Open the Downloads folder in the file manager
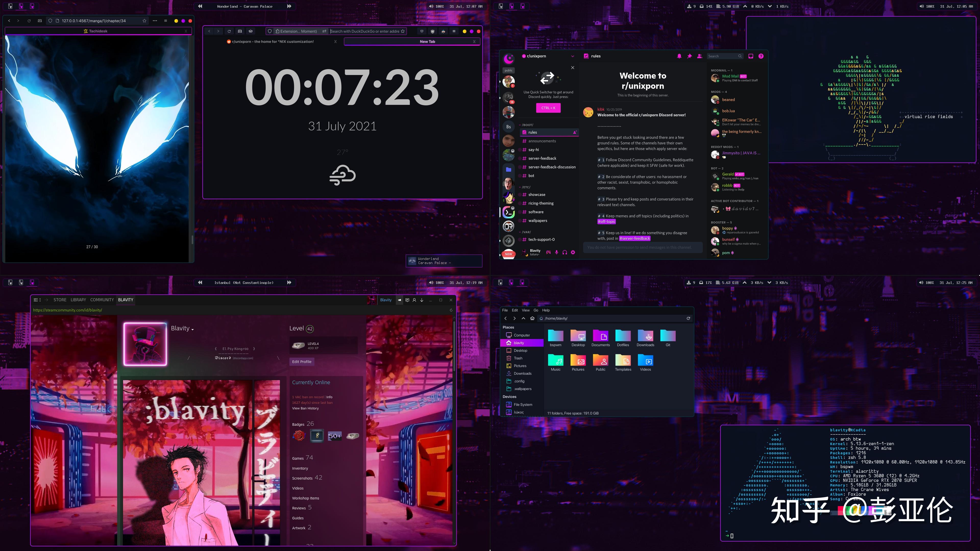The height and width of the screenshot is (551, 980). click(x=646, y=336)
